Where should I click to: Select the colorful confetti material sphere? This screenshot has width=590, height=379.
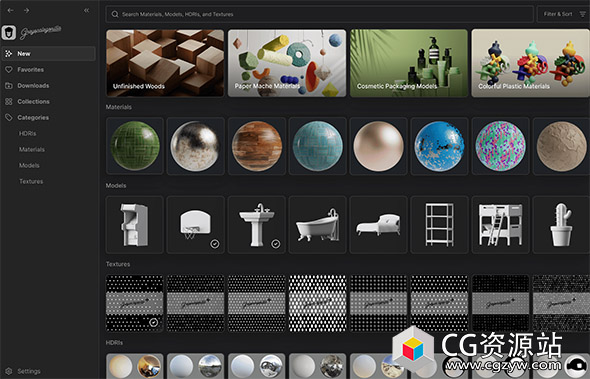pos(500,146)
